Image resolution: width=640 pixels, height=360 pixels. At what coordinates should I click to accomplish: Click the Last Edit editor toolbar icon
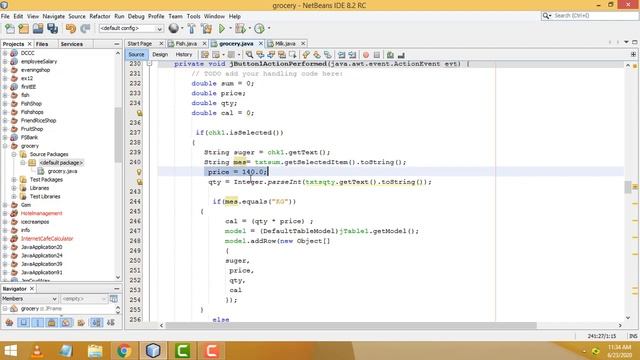click(x=205, y=55)
